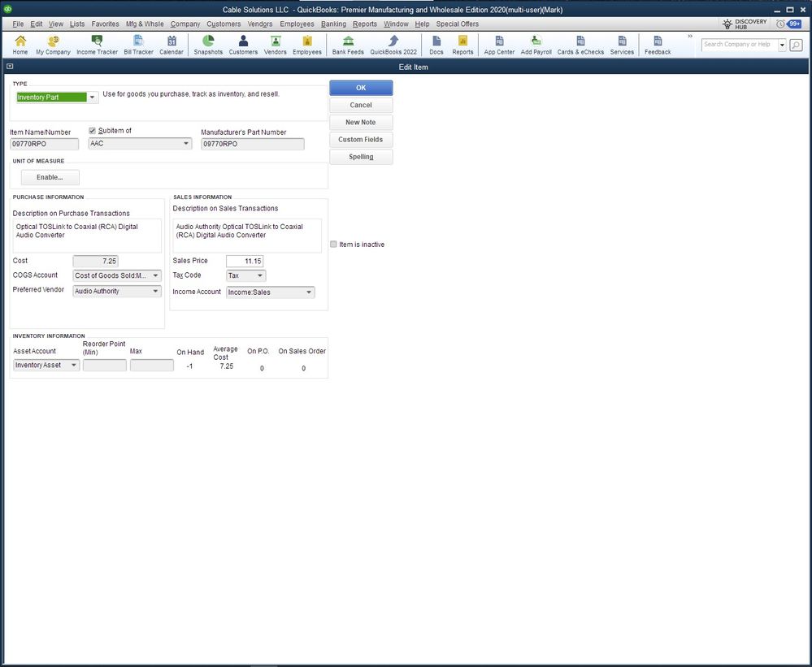Open the Vendors center icon

(x=275, y=45)
